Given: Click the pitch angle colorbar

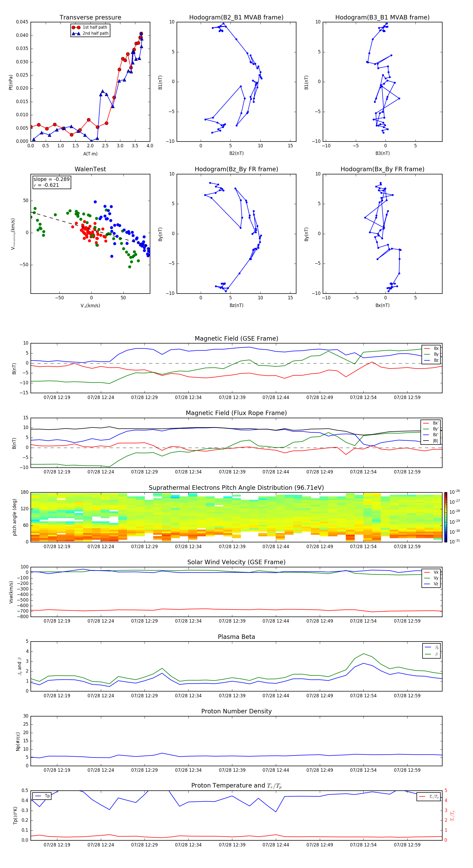Looking at the screenshot, I should tap(446, 517).
